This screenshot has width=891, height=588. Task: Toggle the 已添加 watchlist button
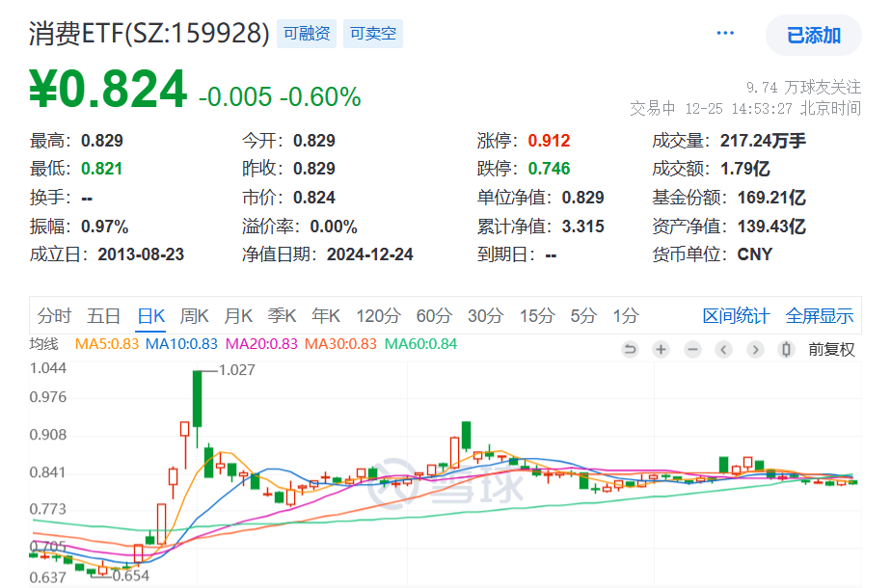point(813,36)
